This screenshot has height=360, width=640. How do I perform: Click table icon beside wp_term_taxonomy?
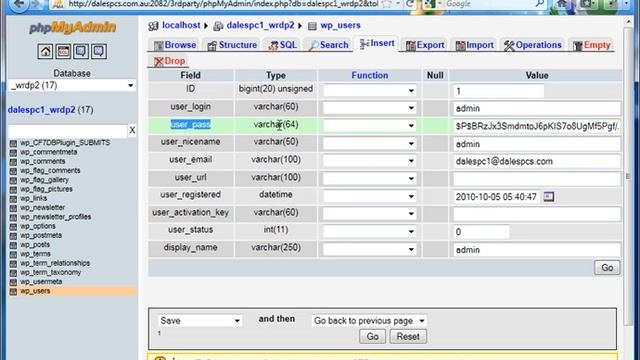[x=13, y=273]
